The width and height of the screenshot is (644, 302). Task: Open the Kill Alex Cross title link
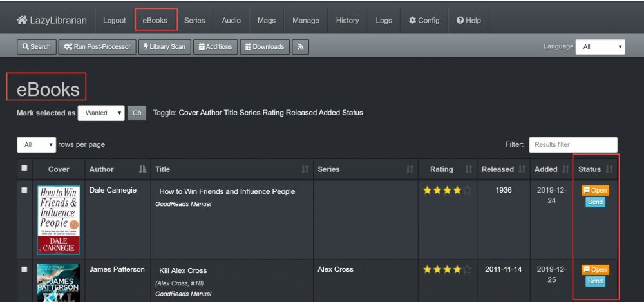click(183, 270)
